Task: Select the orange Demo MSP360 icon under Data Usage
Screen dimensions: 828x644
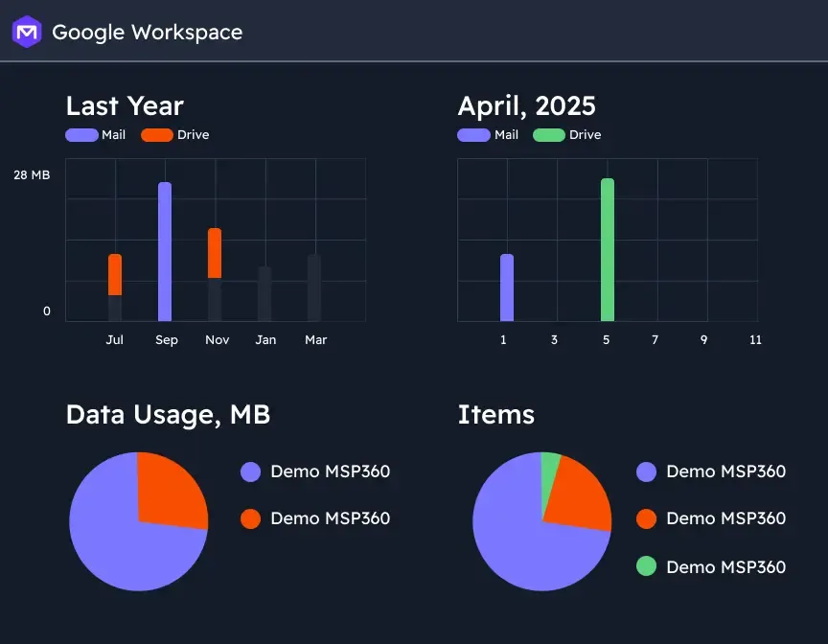Action: [251, 518]
